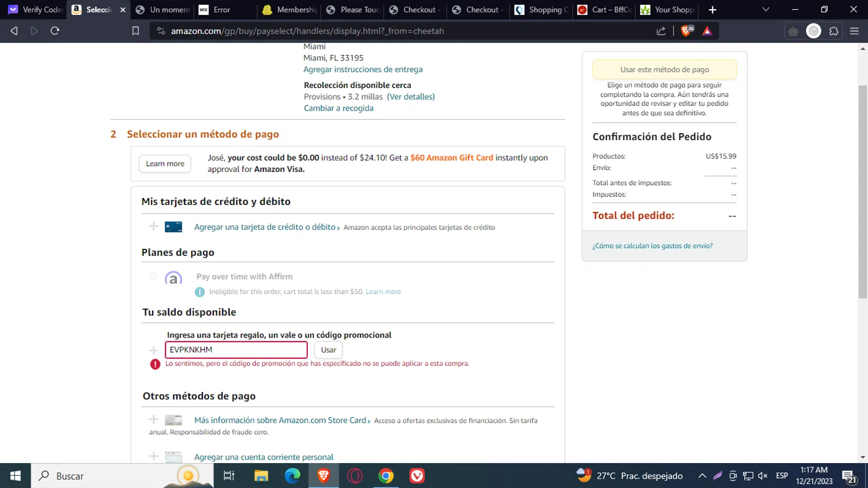Launch Google Chrome from taskbar
This screenshot has height=488, width=868.
(x=386, y=476)
